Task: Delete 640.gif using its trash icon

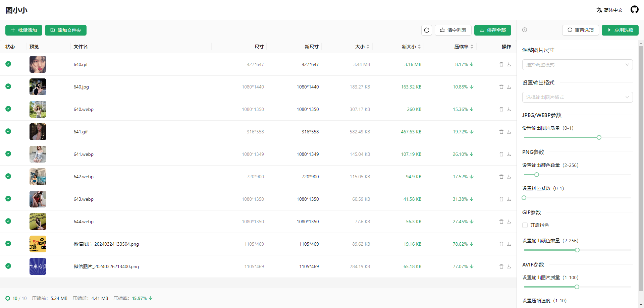Action: pyautogui.click(x=501, y=64)
